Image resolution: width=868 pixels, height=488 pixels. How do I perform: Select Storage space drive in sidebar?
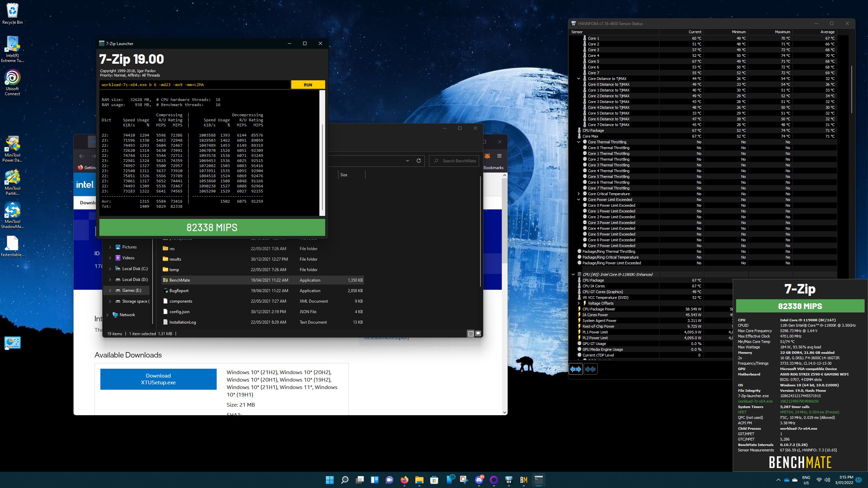point(135,301)
